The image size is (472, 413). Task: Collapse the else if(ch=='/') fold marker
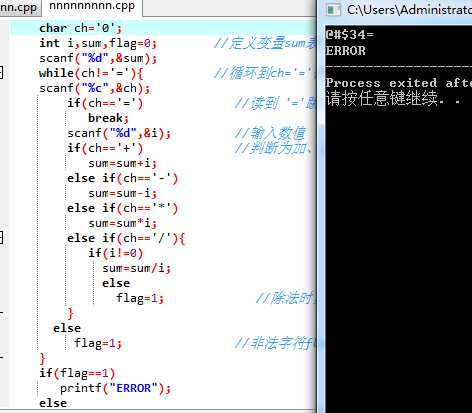1,238
